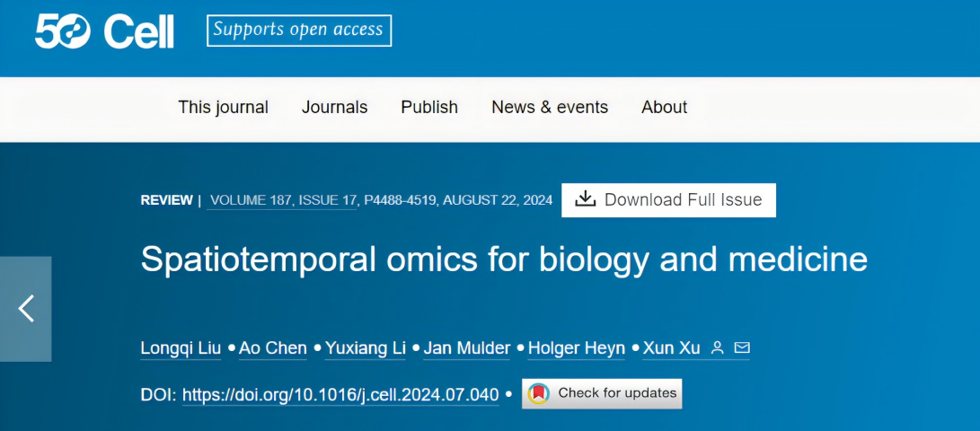The width and height of the screenshot is (980, 431).
Task: Open the This journal menu
Action: (223, 108)
